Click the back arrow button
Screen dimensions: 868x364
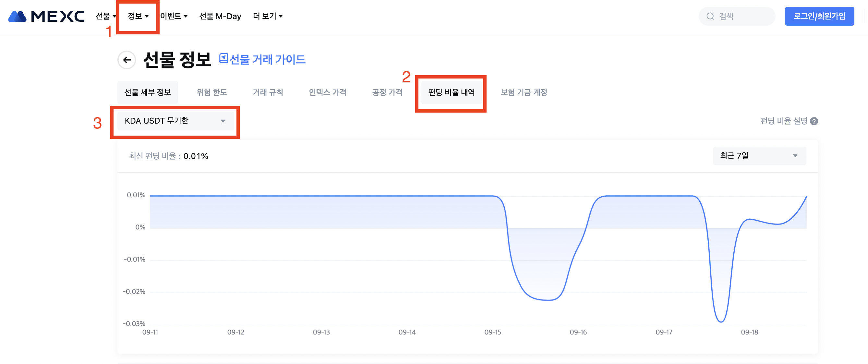click(x=127, y=60)
